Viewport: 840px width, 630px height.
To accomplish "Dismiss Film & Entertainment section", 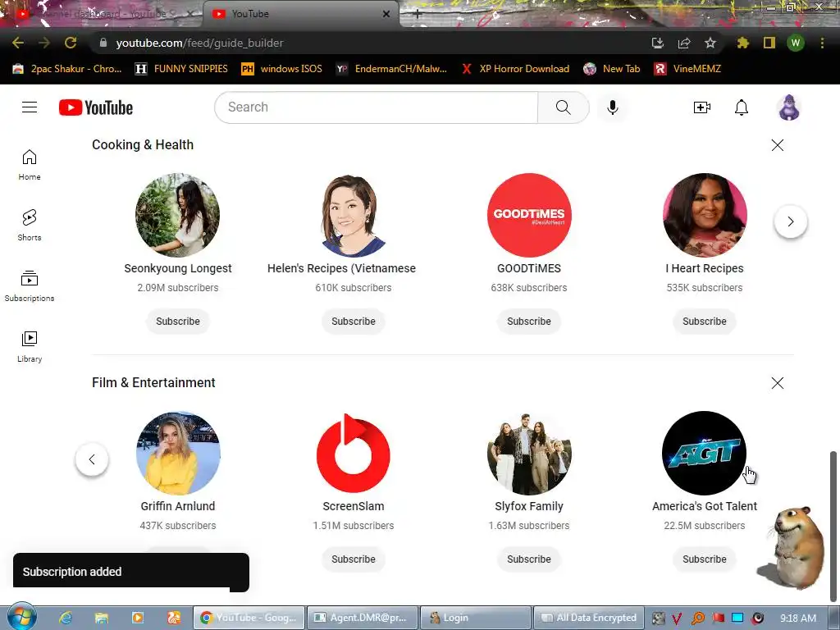I will (778, 383).
